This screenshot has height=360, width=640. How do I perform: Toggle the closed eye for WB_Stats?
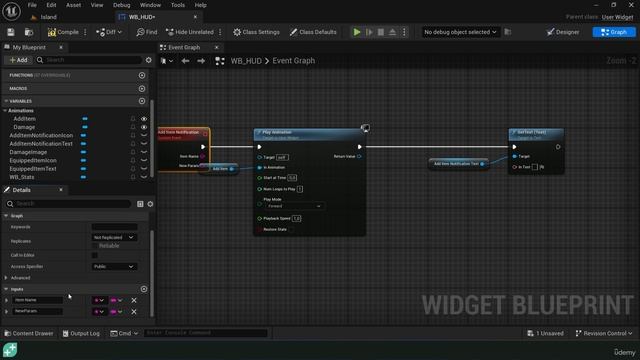144,177
